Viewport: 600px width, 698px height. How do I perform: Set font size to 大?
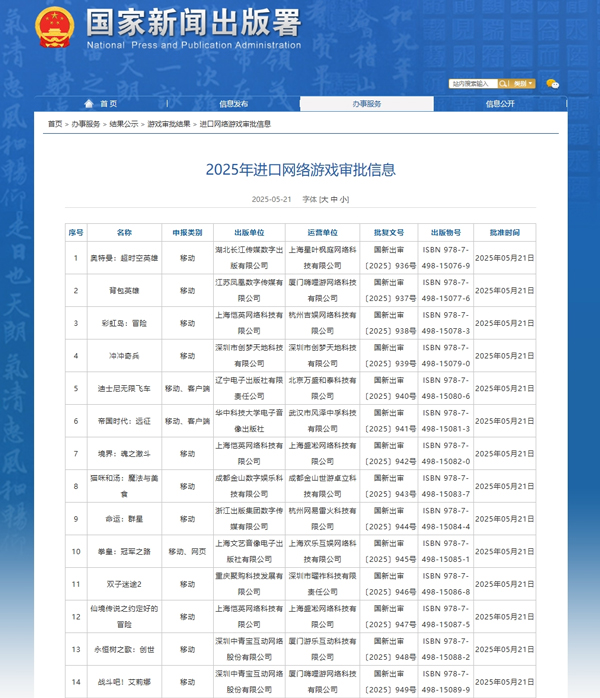tap(324, 199)
